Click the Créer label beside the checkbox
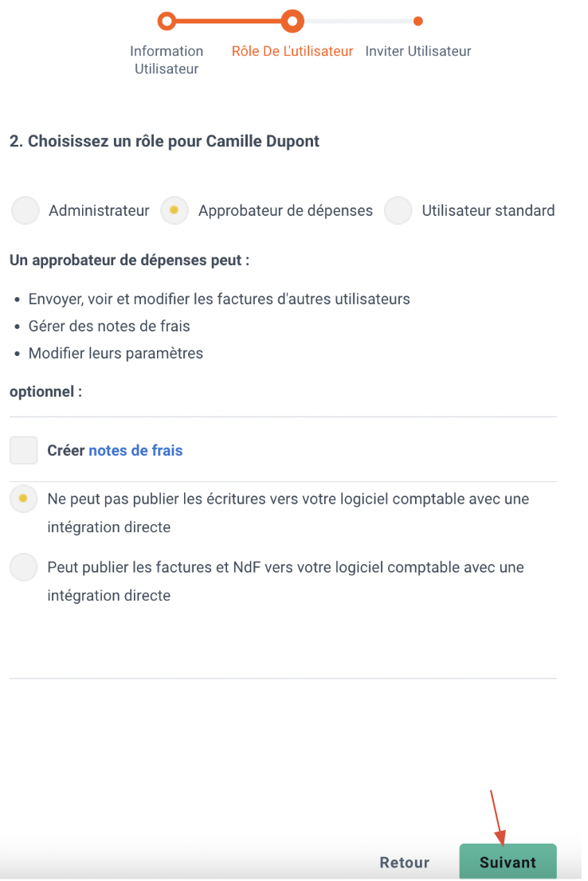This screenshot has width=588, height=881. coord(66,450)
